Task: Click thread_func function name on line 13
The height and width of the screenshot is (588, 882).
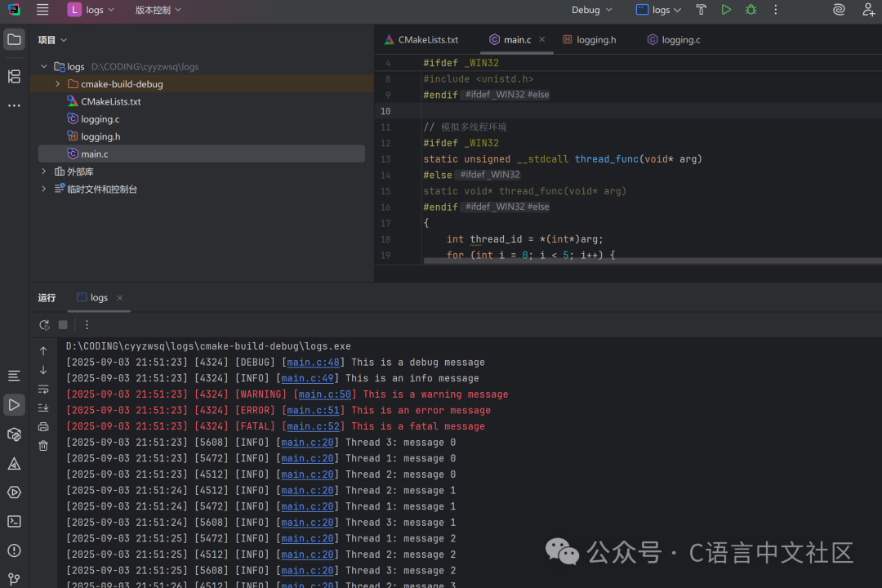Action: point(606,159)
